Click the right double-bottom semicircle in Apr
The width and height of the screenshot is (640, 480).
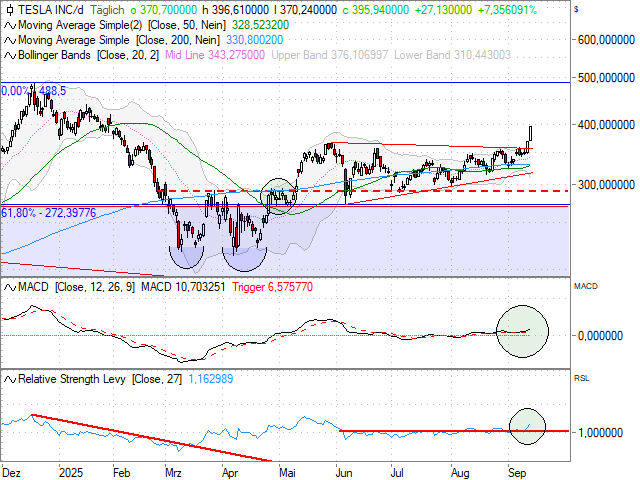[244, 259]
